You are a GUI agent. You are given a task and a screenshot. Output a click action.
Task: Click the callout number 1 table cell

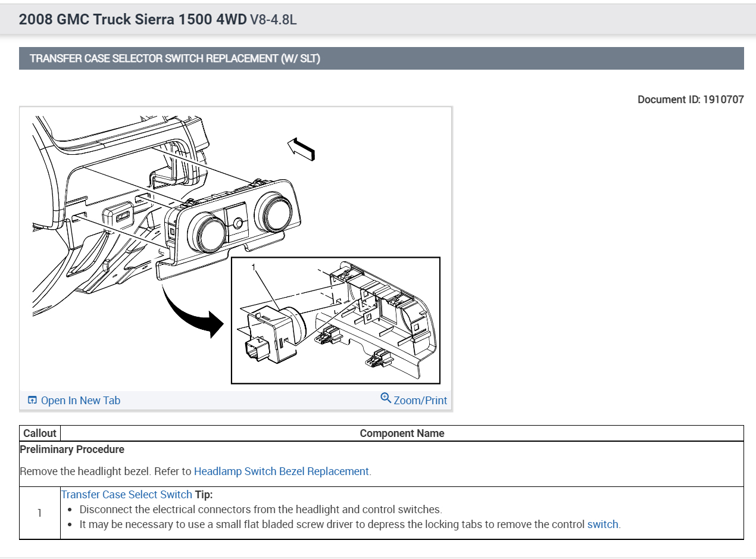pos(40,513)
